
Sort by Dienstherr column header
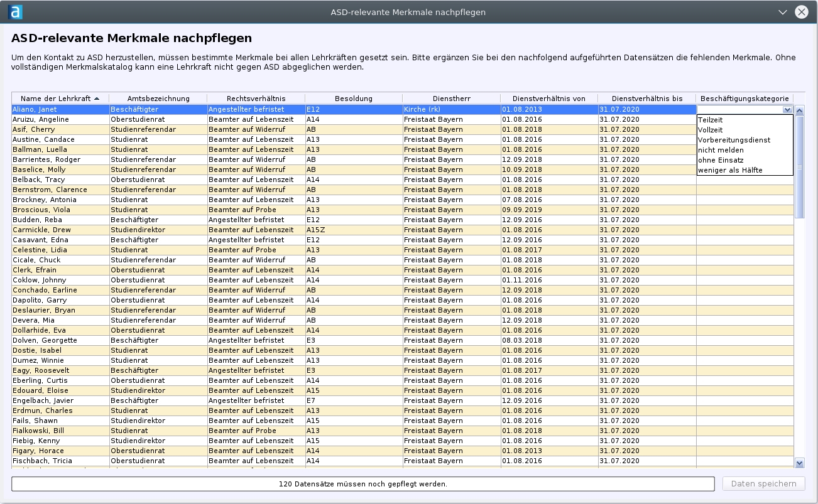pyautogui.click(x=452, y=99)
